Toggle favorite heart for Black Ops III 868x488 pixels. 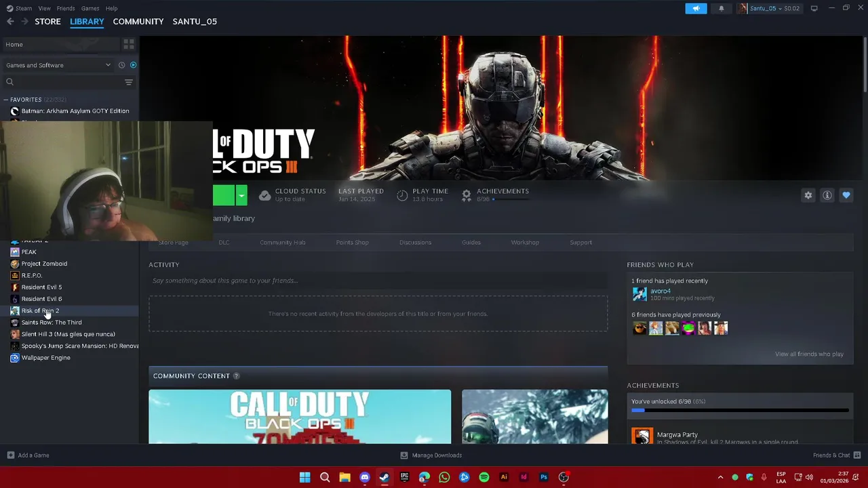point(846,195)
